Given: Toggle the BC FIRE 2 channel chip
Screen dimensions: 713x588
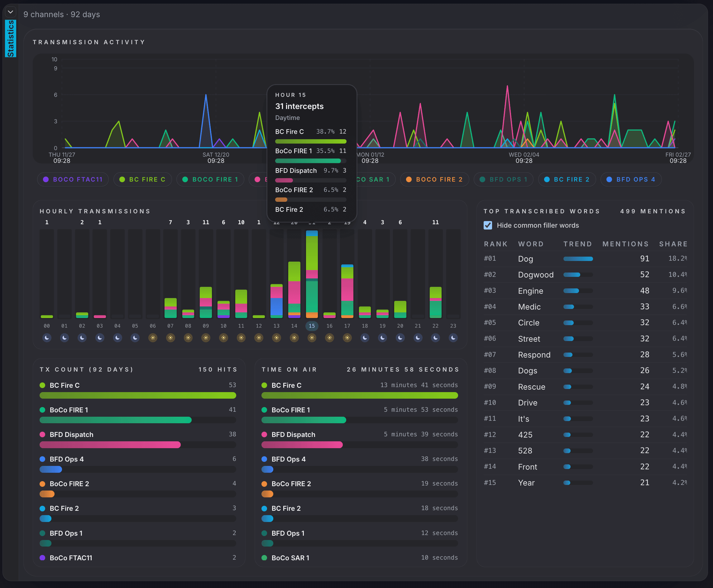Looking at the screenshot, I should pos(567,179).
